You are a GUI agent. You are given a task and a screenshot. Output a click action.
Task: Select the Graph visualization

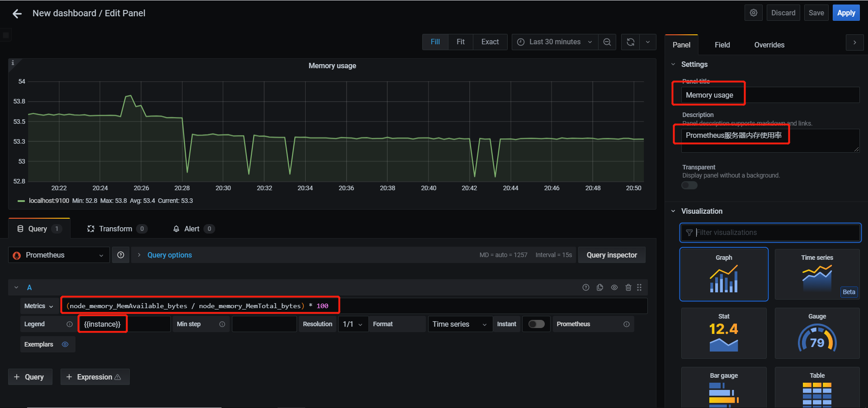pos(724,274)
